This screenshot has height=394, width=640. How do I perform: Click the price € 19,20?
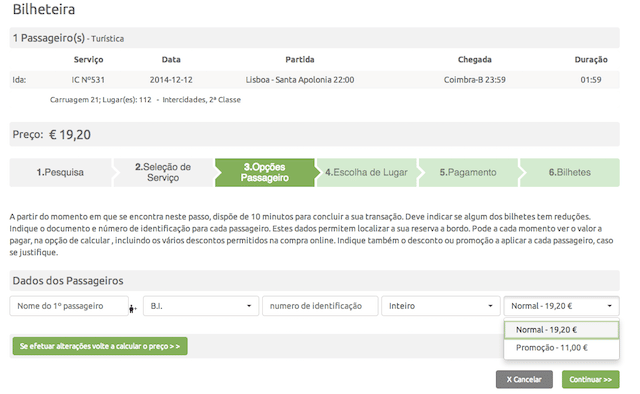pyautogui.click(x=70, y=135)
